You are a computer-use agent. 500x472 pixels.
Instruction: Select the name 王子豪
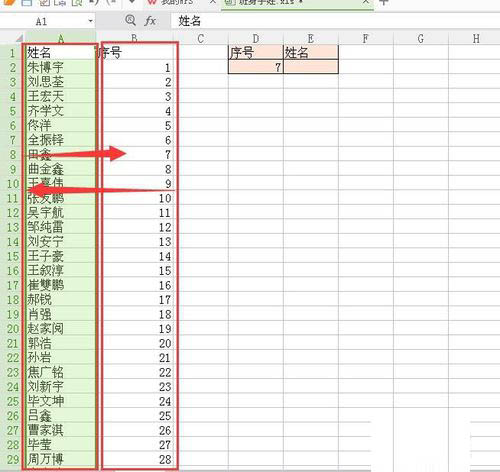tap(45, 256)
